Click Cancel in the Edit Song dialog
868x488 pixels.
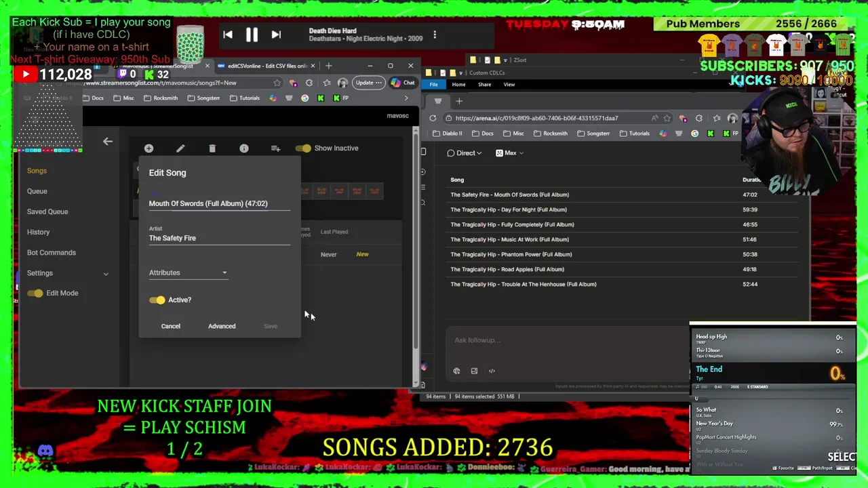pos(171,326)
